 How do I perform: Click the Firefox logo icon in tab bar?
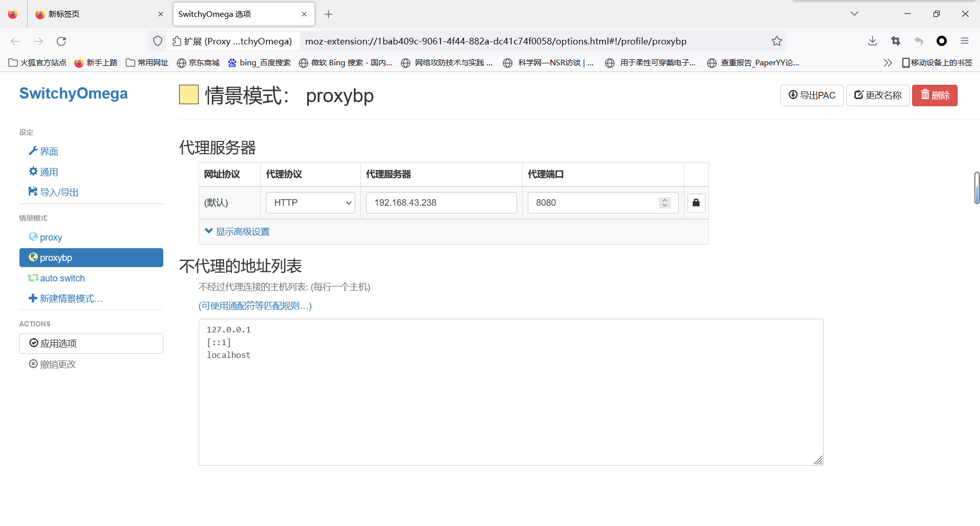(13, 14)
